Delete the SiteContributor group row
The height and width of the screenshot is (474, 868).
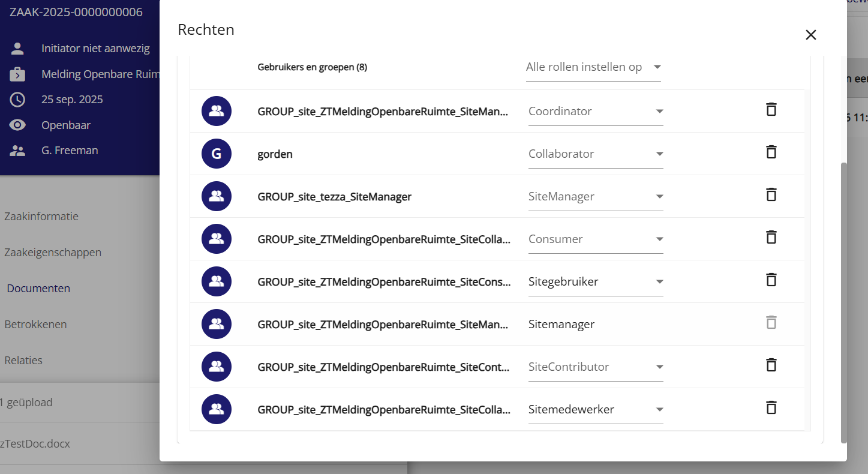click(x=771, y=365)
